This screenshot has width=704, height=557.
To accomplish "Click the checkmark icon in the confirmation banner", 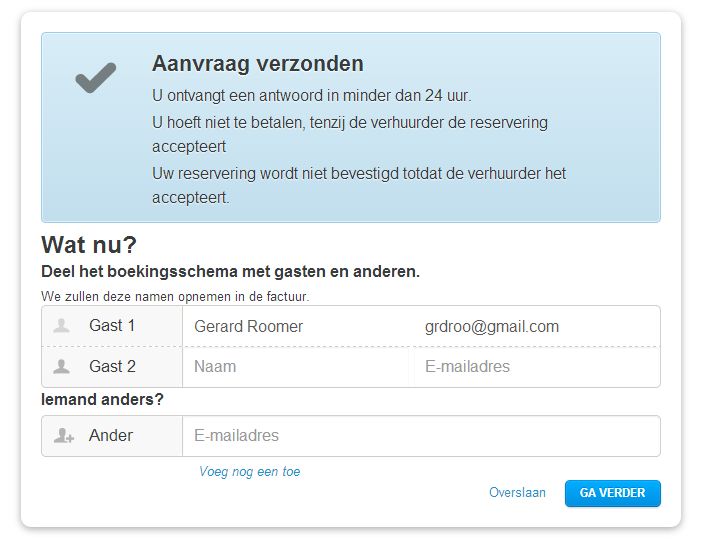I will pyautogui.click(x=96, y=78).
